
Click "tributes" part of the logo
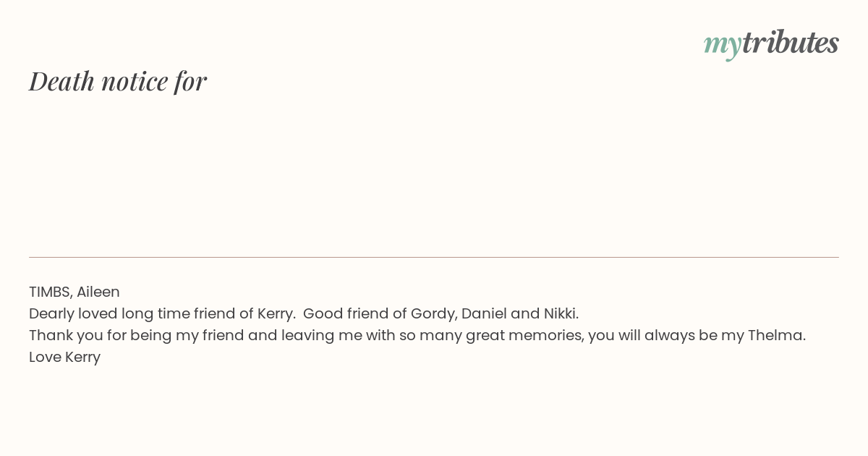coord(790,43)
